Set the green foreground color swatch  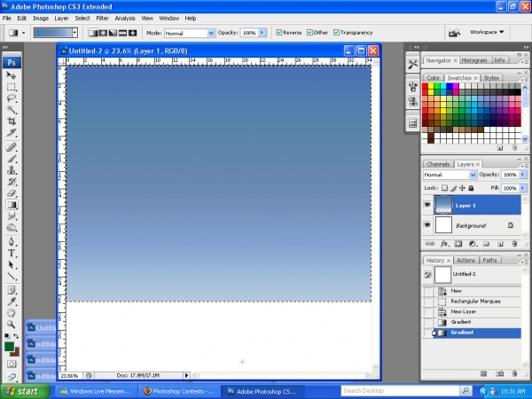pos(9,347)
